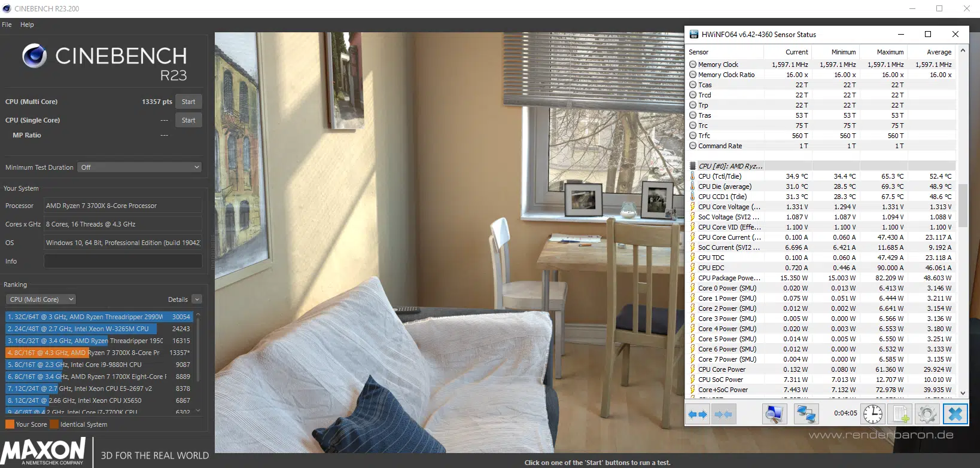Click the CPU Die (average) sensor row
This screenshot has width=980, height=468.
click(x=821, y=186)
